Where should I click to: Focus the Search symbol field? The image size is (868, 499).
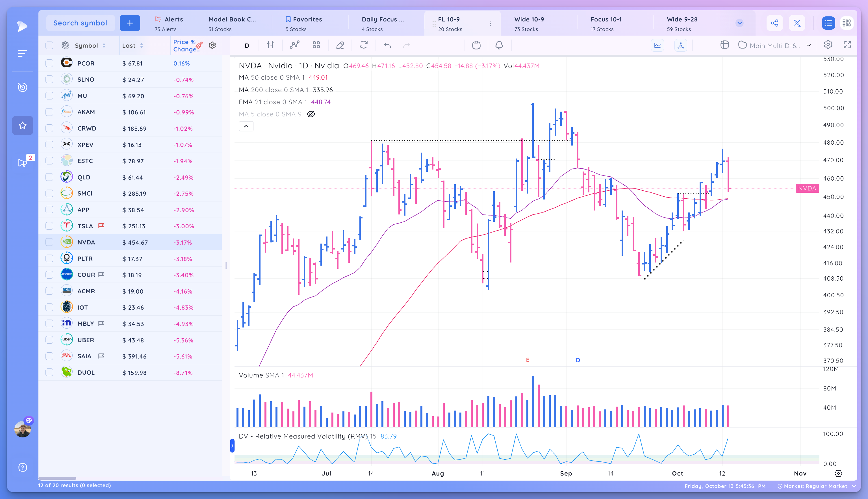click(80, 23)
